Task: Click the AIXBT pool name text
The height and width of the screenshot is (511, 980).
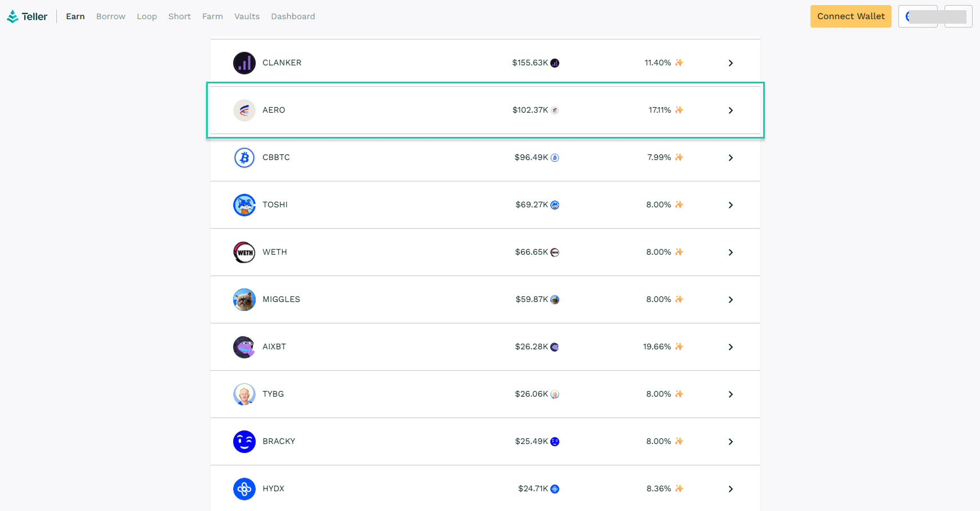Action: 274,346
